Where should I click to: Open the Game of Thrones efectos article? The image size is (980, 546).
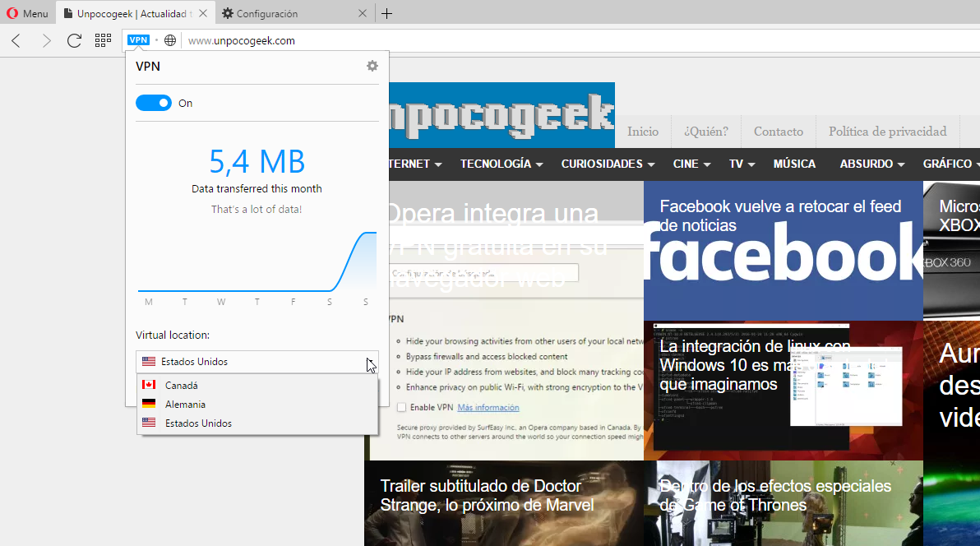point(784,503)
